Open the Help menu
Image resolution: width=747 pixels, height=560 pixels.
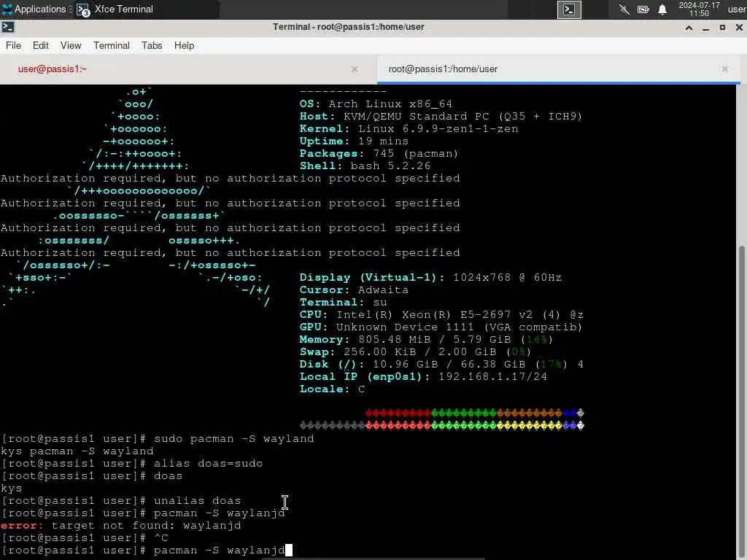click(184, 45)
